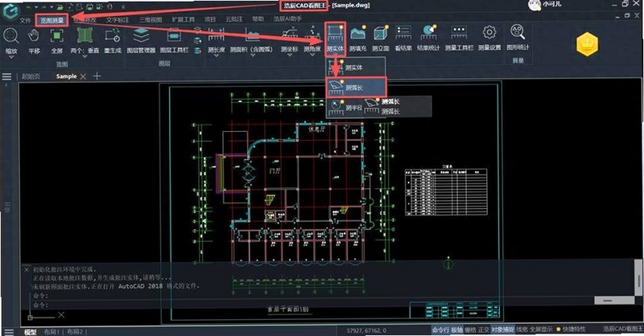Expand the 缩放 dropdown arrow
The height and width of the screenshot is (336, 644).
(x=11, y=57)
